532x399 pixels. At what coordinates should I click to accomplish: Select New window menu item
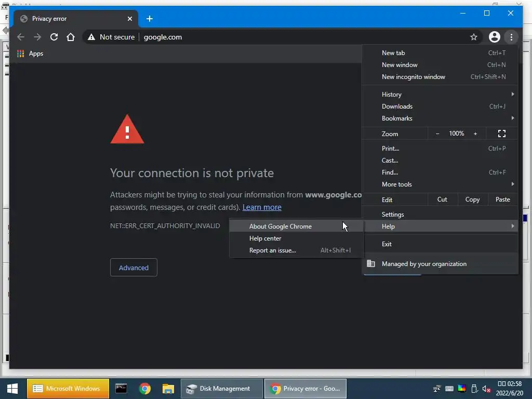pos(440,65)
